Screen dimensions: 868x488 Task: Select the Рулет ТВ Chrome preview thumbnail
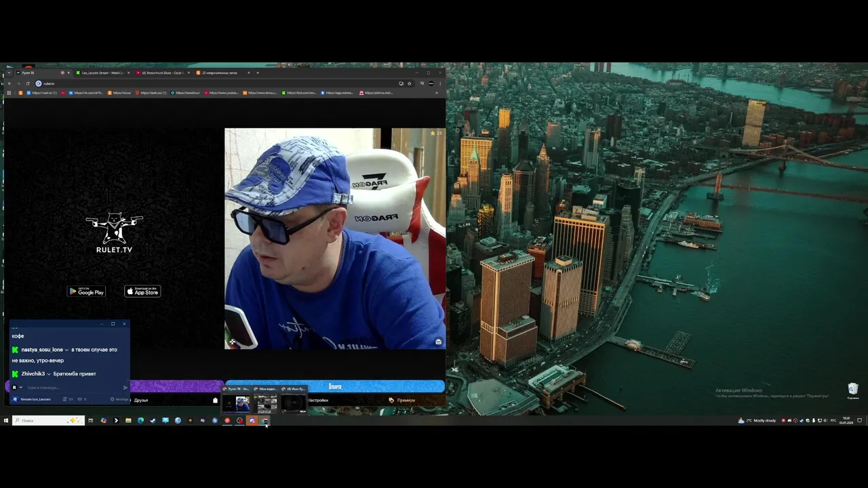[x=237, y=401]
